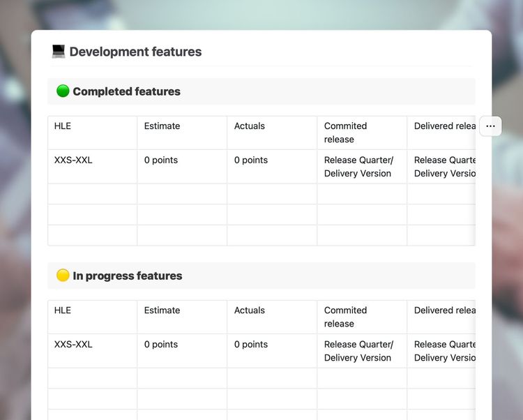Click Actuals header in Completed features table
The width and height of the screenshot is (523, 420).
coord(250,126)
